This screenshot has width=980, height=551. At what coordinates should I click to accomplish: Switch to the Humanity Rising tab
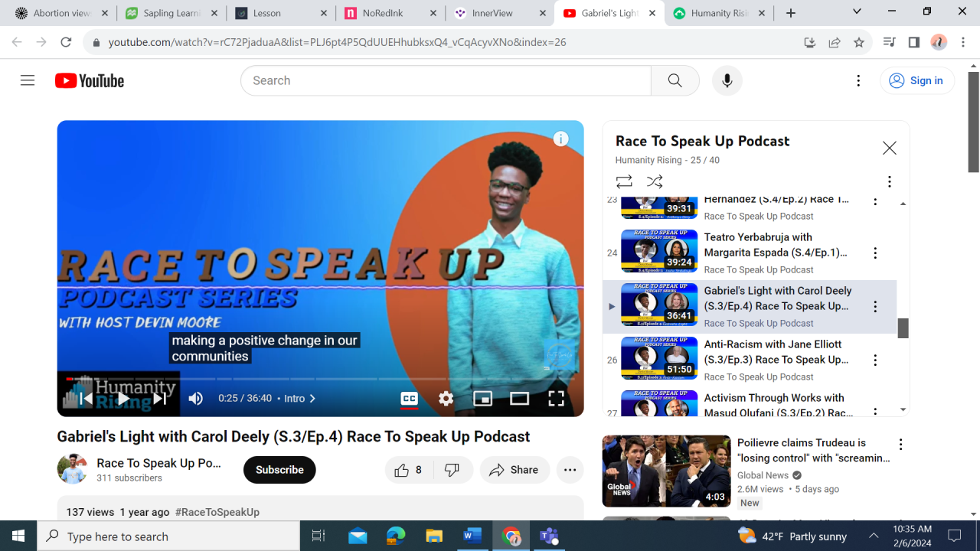(x=720, y=13)
